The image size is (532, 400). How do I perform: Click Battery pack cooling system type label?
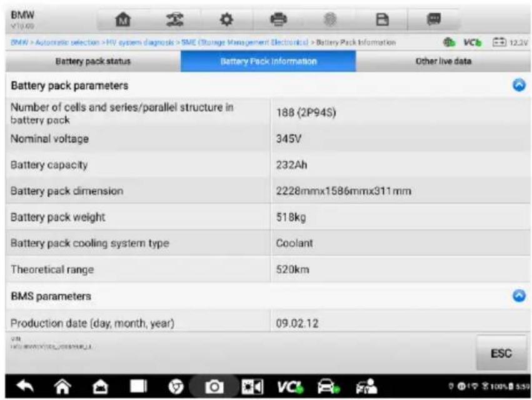(90, 243)
